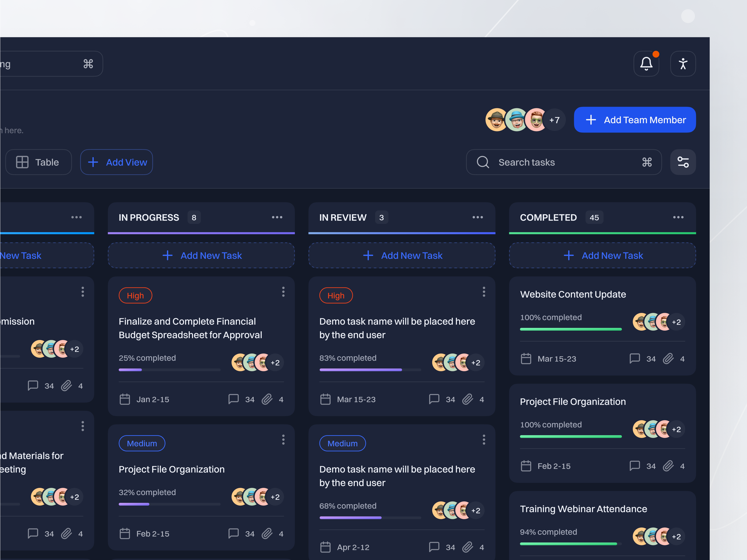747x560 pixels.
Task: Click the 25% completed progress bar
Action: pyautogui.click(x=169, y=370)
